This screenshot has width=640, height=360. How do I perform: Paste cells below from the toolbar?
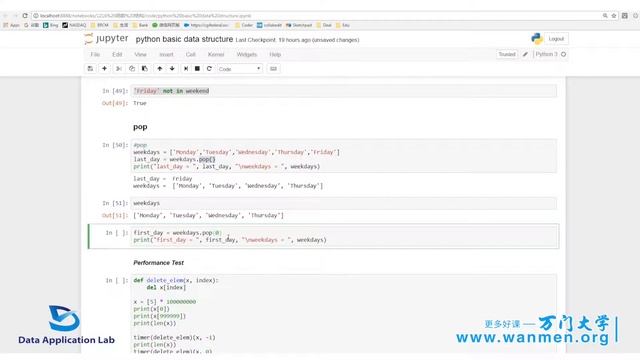(x=144, y=69)
